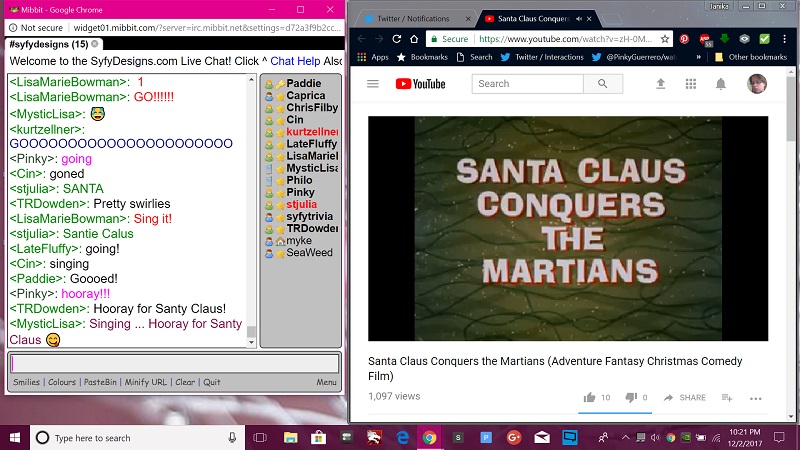Go to the YouTube home logo
Screen dimensions: 800x450
point(420,84)
